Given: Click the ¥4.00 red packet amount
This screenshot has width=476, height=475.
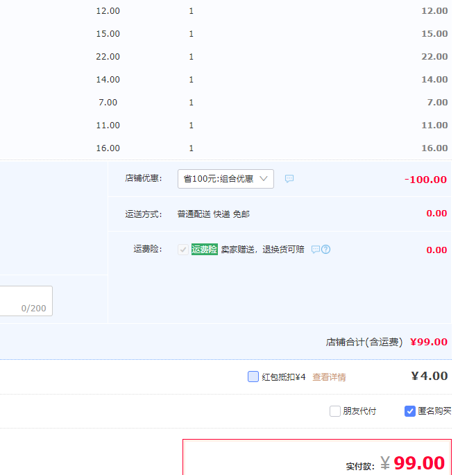Looking at the screenshot, I should click(429, 377).
